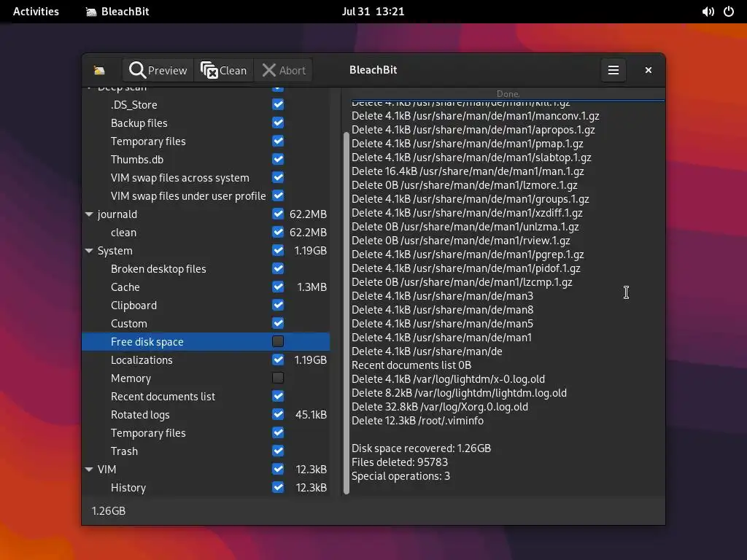Click the BleachBit broom icon in header bar
Image resolution: width=747 pixels, height=560 pixels.
pos(99,71)
